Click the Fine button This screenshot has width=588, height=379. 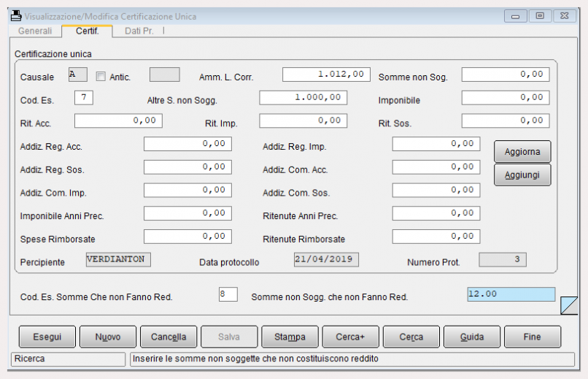[533, 337]
